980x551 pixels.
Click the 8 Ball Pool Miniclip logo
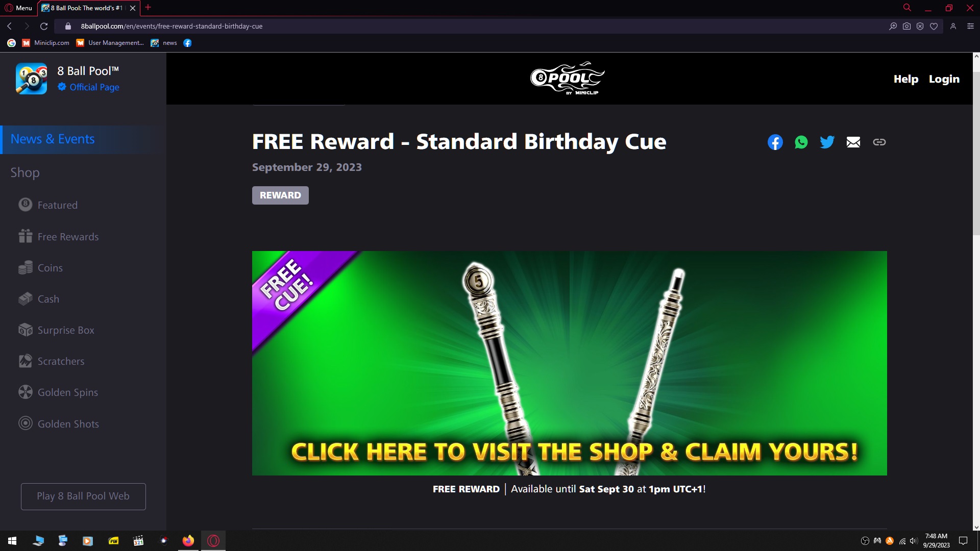(568, 79)
